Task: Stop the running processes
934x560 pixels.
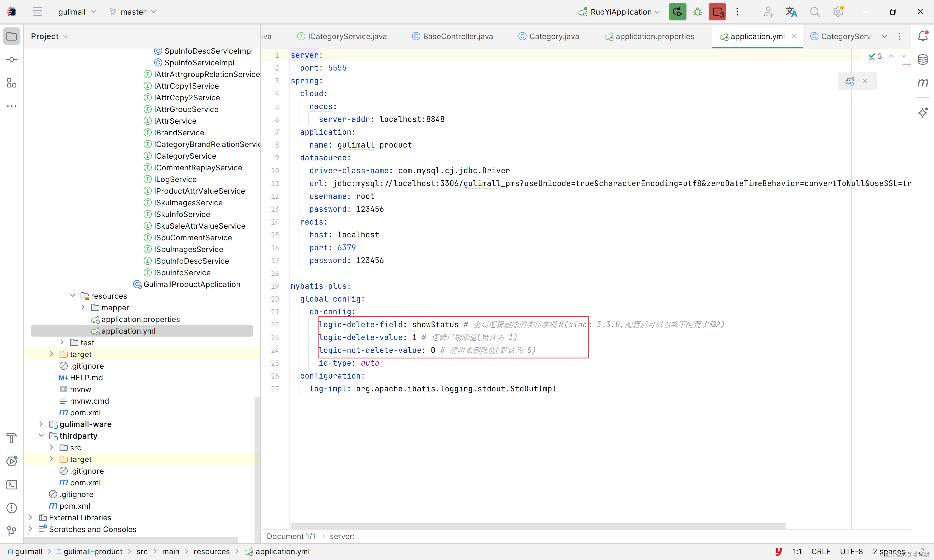Action: click(717, 12)
